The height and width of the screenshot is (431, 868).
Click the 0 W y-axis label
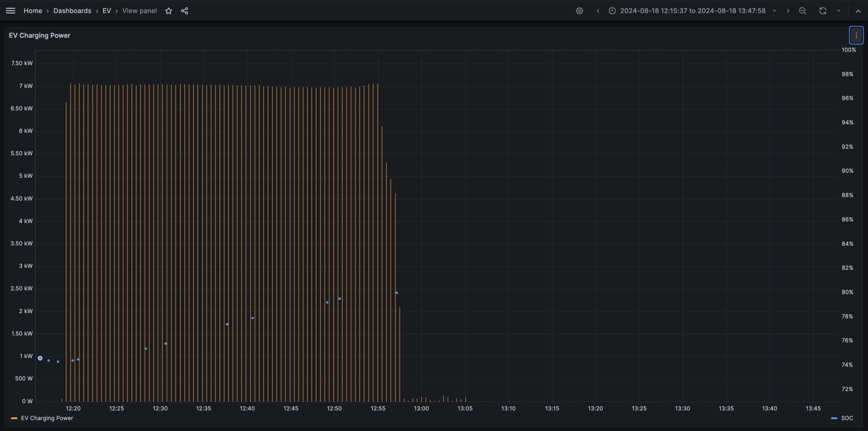(27, 401)
